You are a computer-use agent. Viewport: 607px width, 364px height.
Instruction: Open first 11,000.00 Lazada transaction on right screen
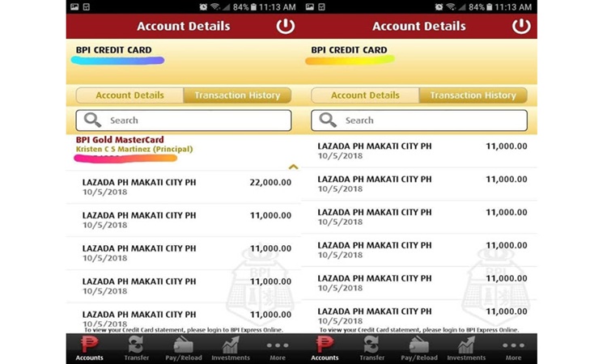coord(421,151)
